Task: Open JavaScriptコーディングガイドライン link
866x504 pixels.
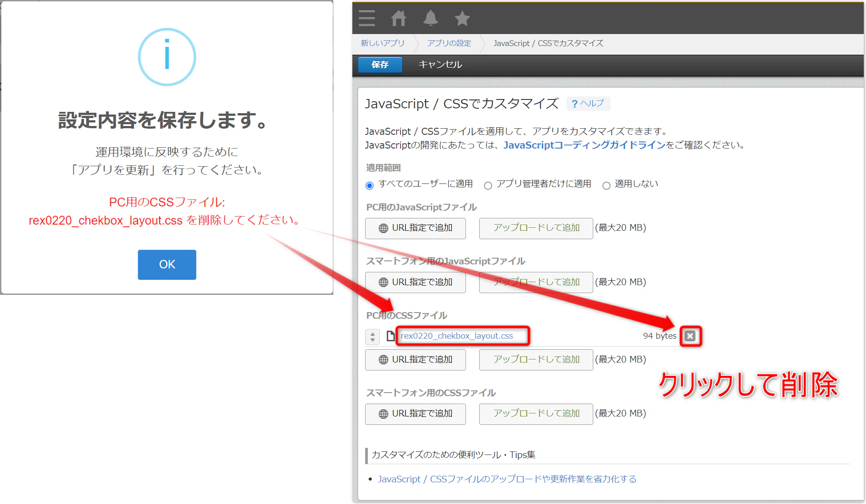Action: coord(584,145)
